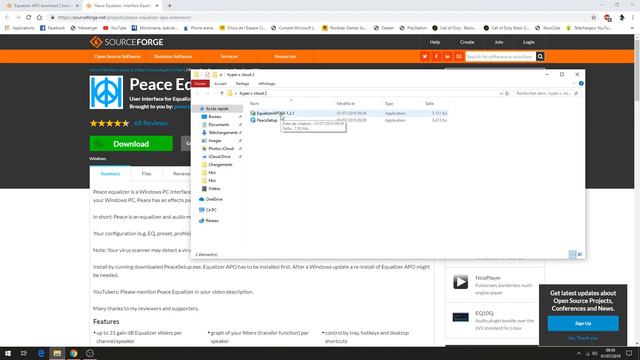Switch Explorer to details view layout
The height and width of the screenshot is (360, 640).
(x=573, y=254)
